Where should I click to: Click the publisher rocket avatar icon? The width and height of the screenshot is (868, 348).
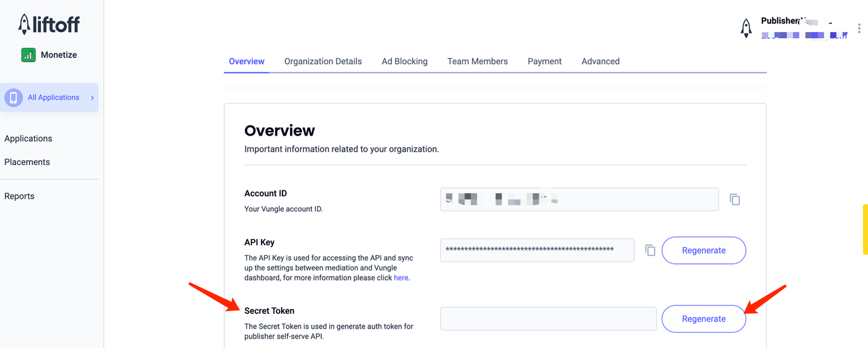746,28
